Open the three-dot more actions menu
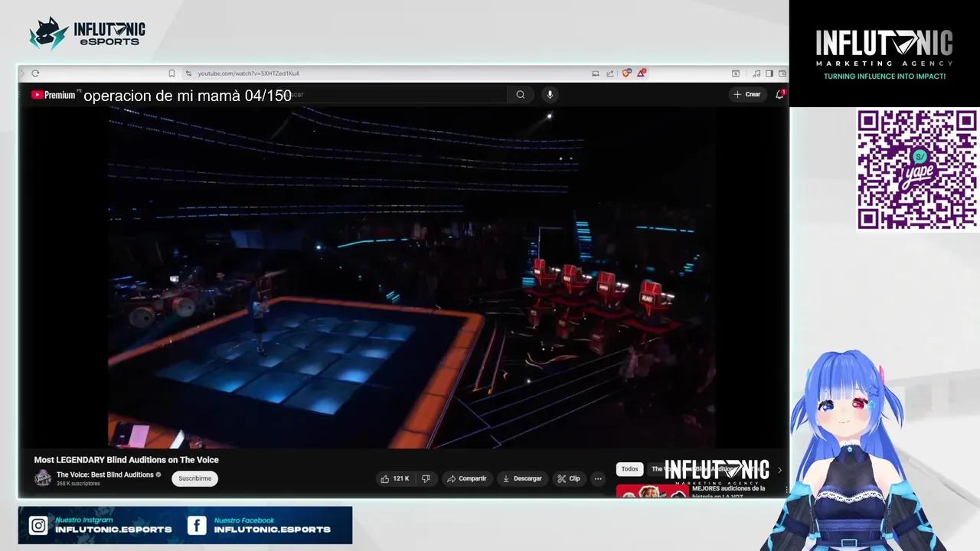The image size is (980, 551). 598,478
